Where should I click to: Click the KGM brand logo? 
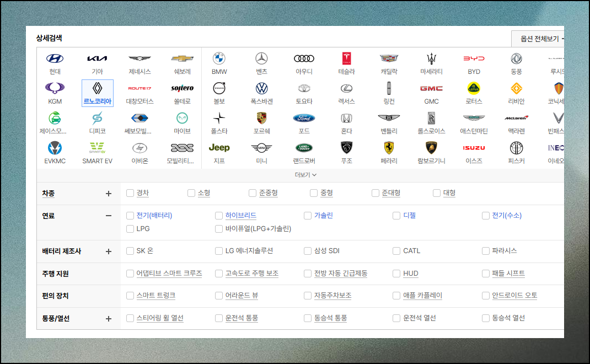click(55, 88)
